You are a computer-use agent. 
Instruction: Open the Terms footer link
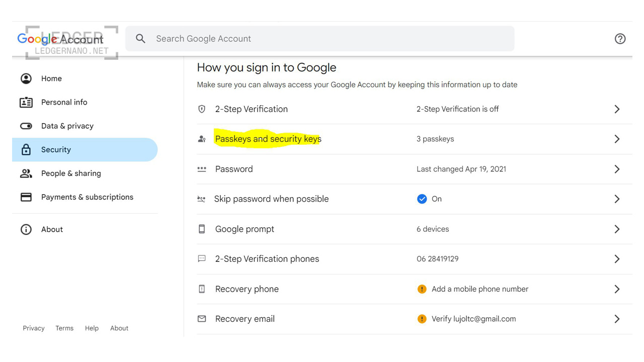point(64,328)
